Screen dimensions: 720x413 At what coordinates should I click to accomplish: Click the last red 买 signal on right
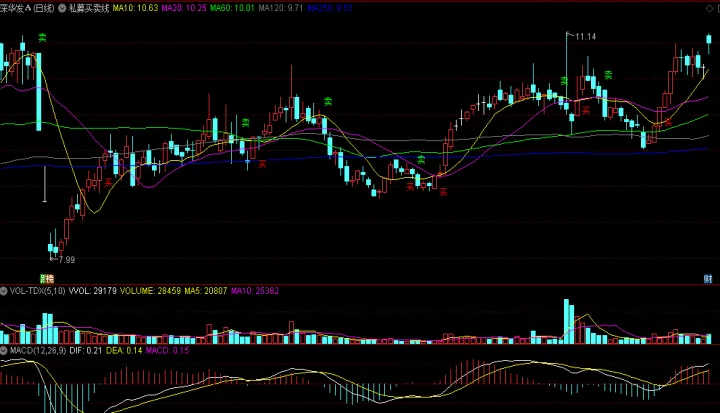coord(668,122)
